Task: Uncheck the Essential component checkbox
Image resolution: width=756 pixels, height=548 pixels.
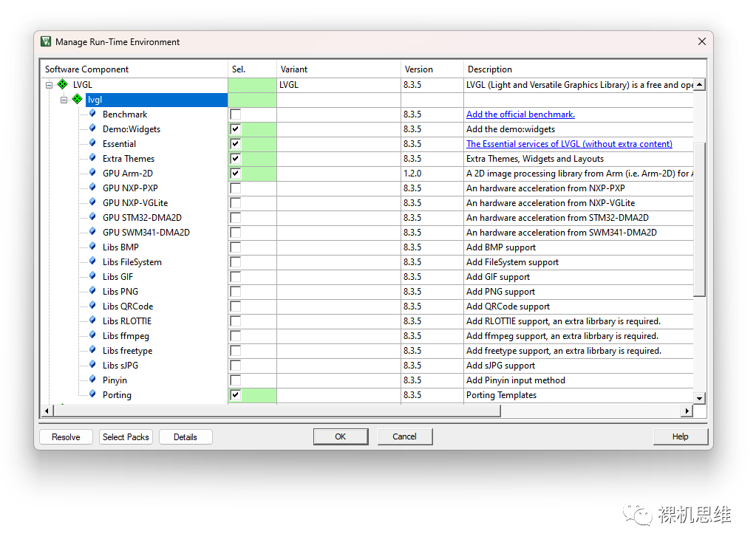Action: click(x=235, y=143)
